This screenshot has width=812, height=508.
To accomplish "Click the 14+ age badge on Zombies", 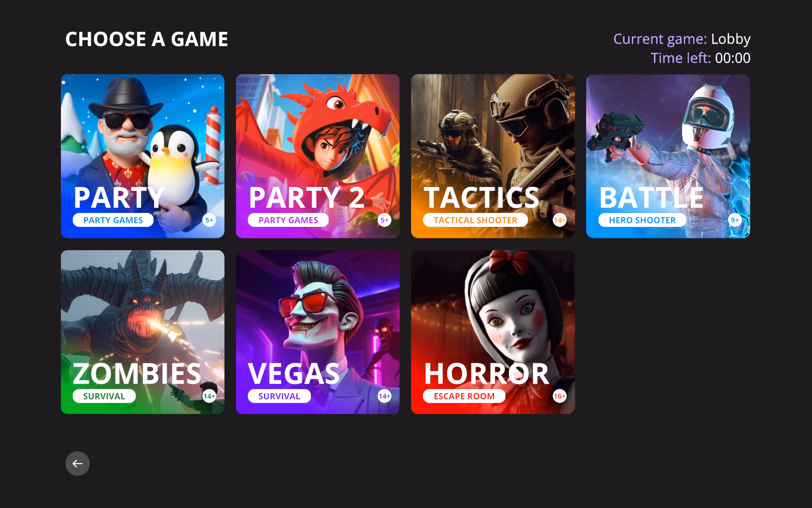I will pyautogui.click(x=209, y=396).
